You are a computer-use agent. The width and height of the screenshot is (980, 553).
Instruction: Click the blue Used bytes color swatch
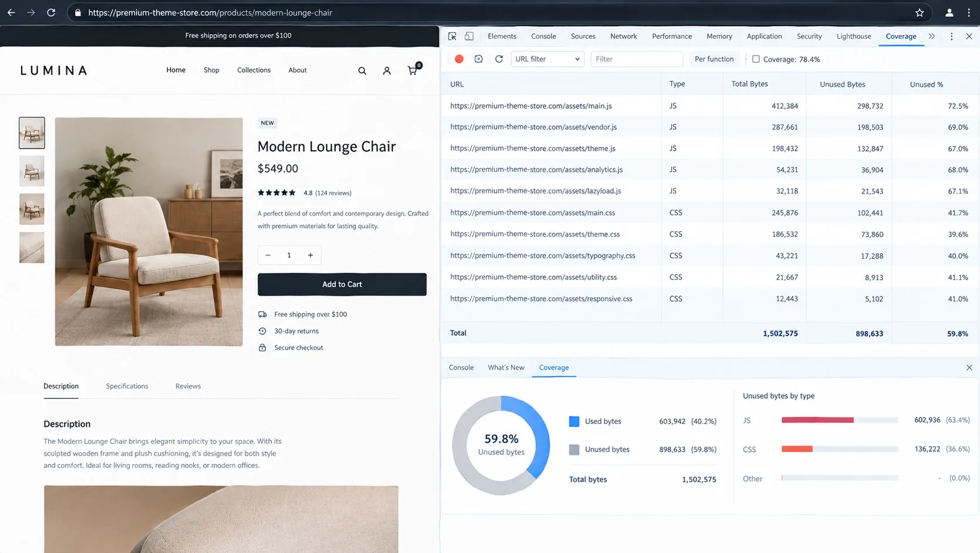574,422
